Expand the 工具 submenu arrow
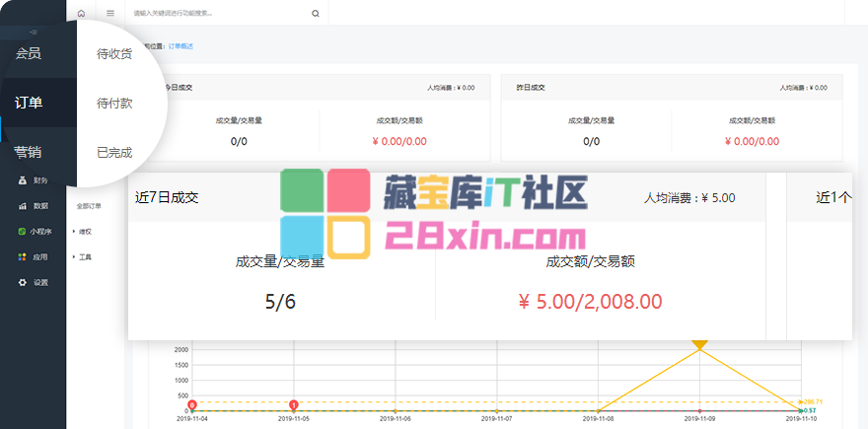The width and height of the screenshot is (868, 429). [x=74, y=256]
